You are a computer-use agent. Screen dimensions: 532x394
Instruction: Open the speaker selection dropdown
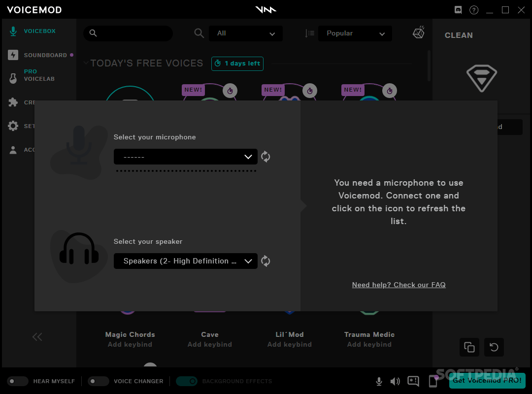pyautogui.click(x=185, y=261)
